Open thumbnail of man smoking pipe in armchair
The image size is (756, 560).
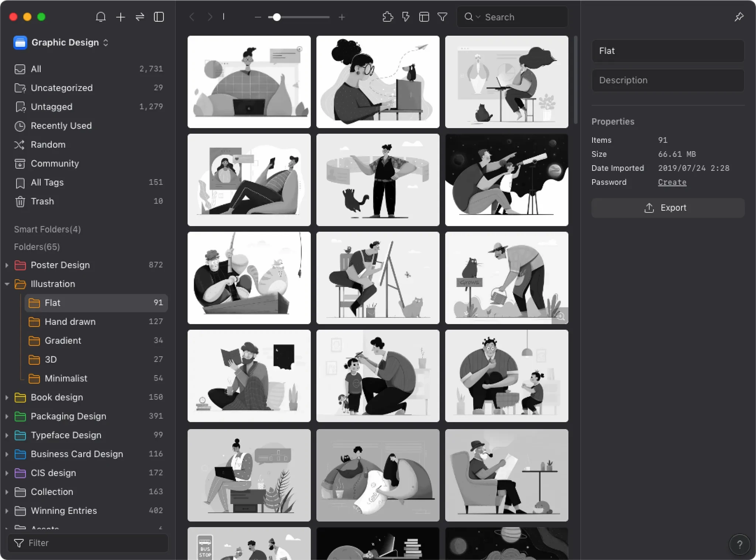(x=506, y=475)
